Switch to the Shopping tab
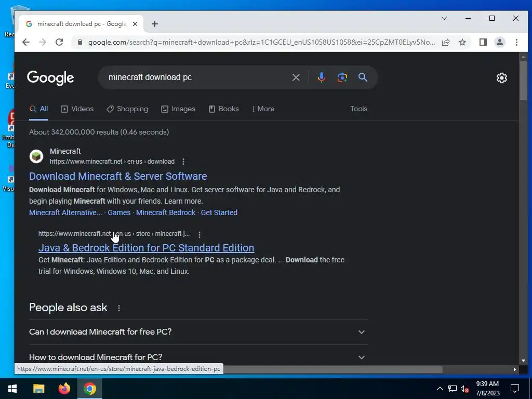Viewport: 532px width, 399px height. point(127,109)
